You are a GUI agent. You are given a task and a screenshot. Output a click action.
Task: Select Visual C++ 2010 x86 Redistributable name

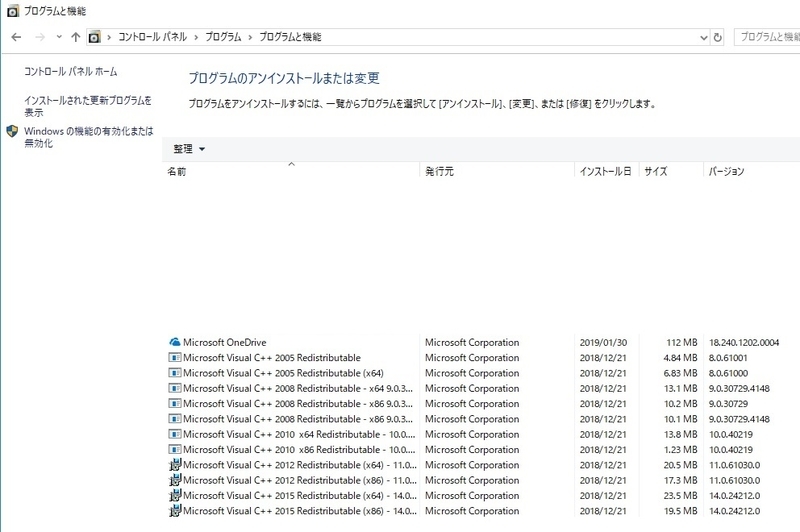pyautogui.click(x=299, y=449)
